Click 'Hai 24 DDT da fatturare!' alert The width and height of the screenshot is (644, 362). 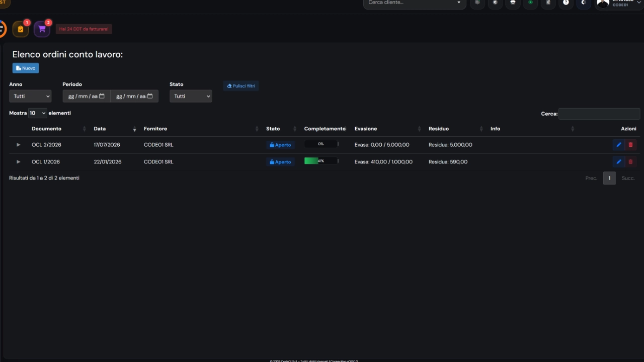[x=84, y=29]
